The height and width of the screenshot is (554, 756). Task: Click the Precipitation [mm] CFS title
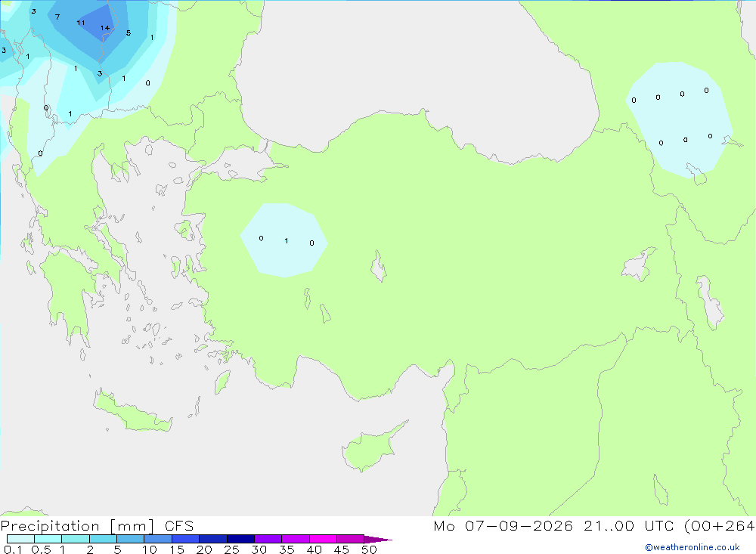click(97, 525)
